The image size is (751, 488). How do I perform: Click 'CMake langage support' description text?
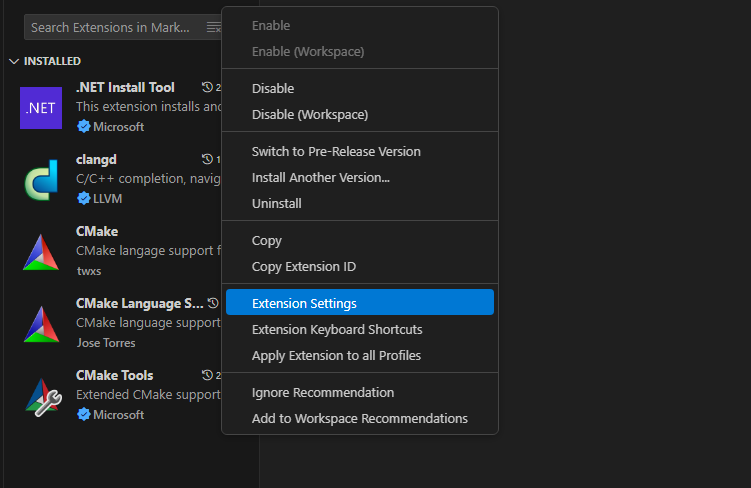(x=148, y=250)
